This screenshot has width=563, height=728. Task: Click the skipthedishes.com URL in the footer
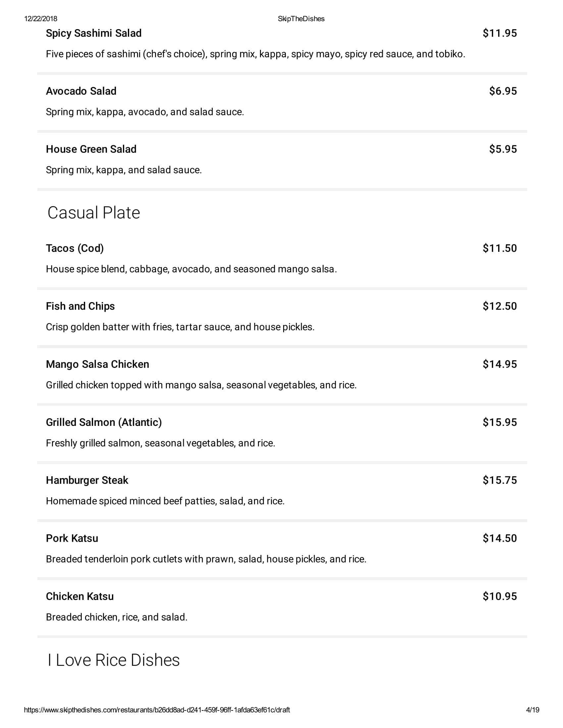tap(157, 710)
